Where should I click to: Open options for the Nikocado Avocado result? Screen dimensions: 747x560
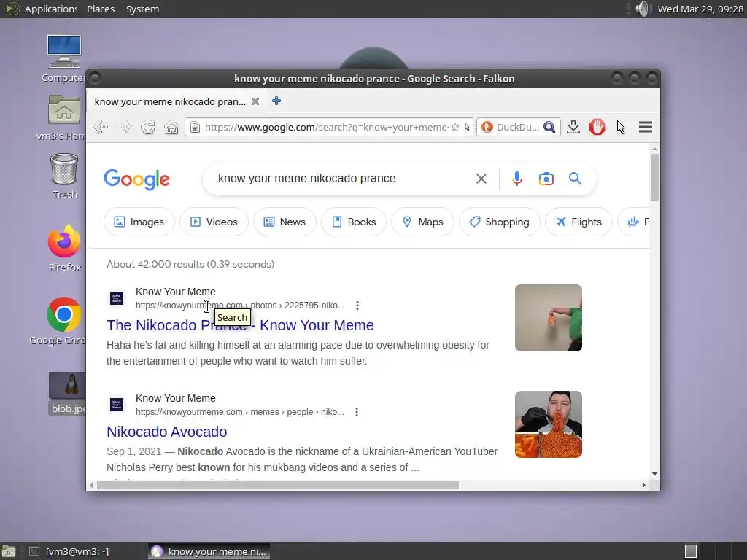pyautogui.click(x=356, y=412)
